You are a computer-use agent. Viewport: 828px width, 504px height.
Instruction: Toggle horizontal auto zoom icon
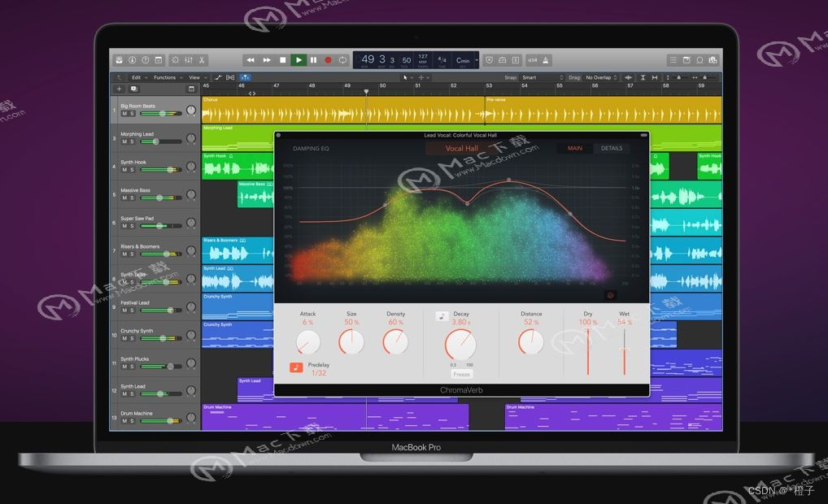click(x=655, y=77)
